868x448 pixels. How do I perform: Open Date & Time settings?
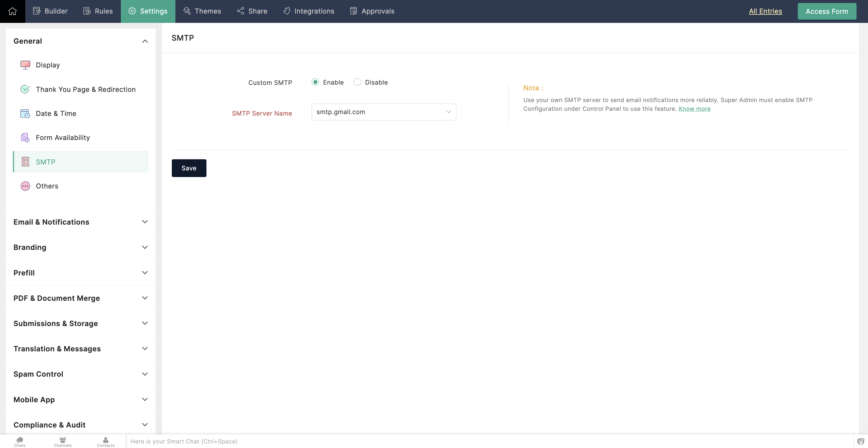click(80, 114)
